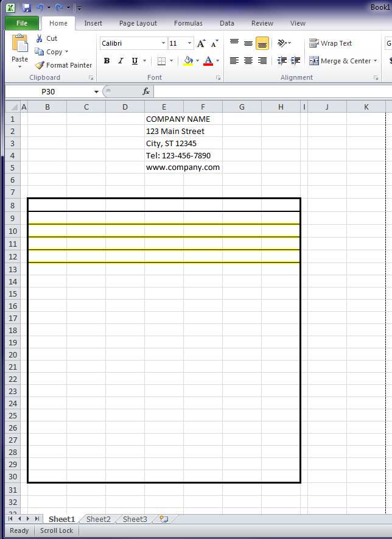Open the Underline style dropdown arrow

(145, 61)
